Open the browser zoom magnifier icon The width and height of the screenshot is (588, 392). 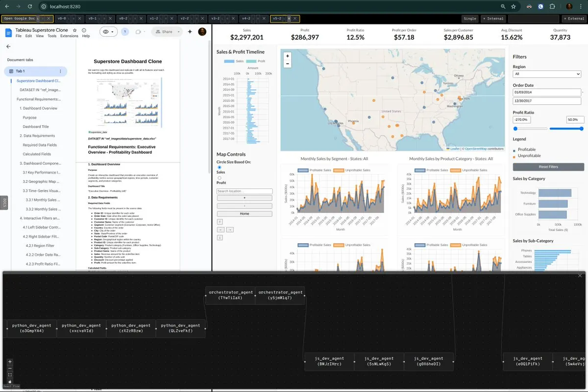click(503, 7)
